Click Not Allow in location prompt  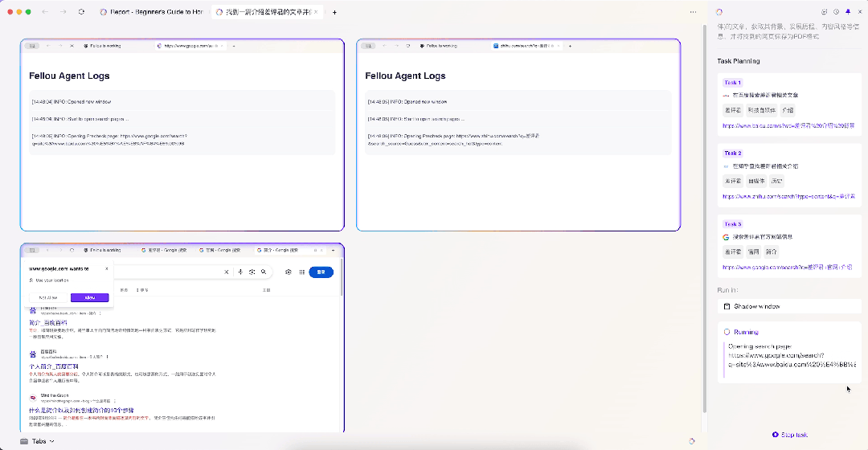click(49, 298)
